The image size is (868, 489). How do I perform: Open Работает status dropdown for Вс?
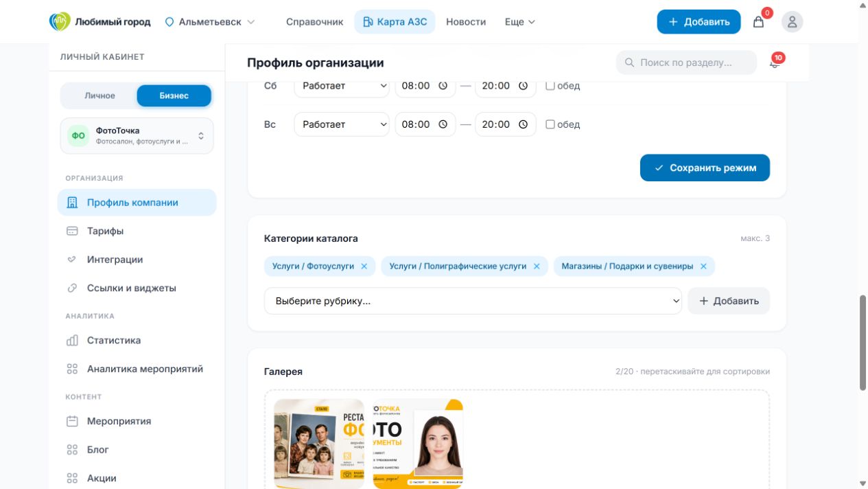pos(342,124)
